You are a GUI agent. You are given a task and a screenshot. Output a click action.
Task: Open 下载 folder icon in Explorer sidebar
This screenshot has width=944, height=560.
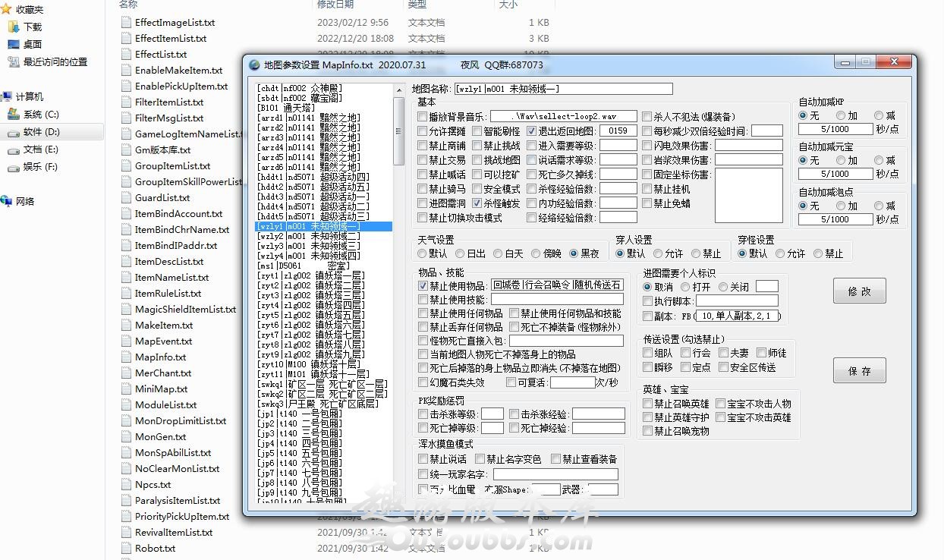[13, 27]
